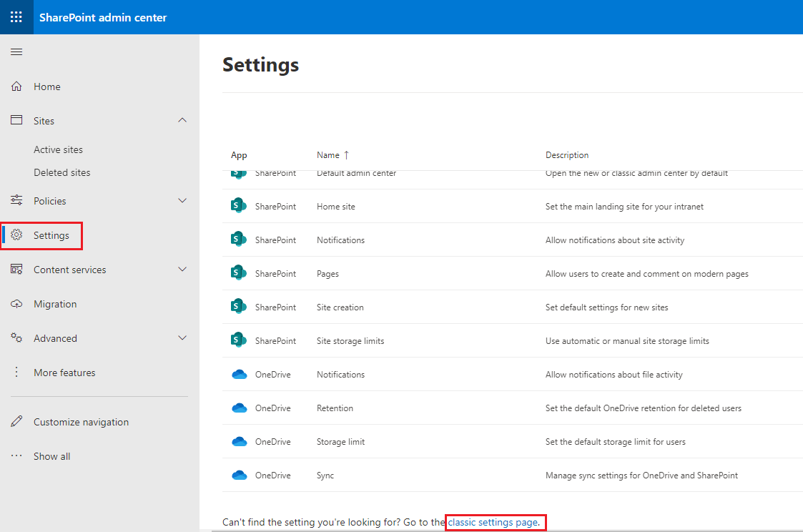
Task: Click 'Use automatic or manual site storage limits'
Action: click(627, 341)
